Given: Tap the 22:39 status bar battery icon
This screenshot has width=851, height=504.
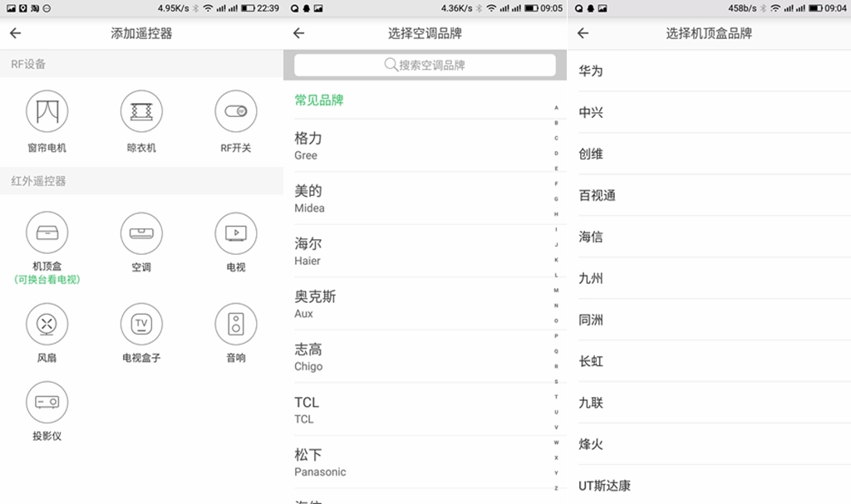Looking at the screenshot, I should coord(248,8).
